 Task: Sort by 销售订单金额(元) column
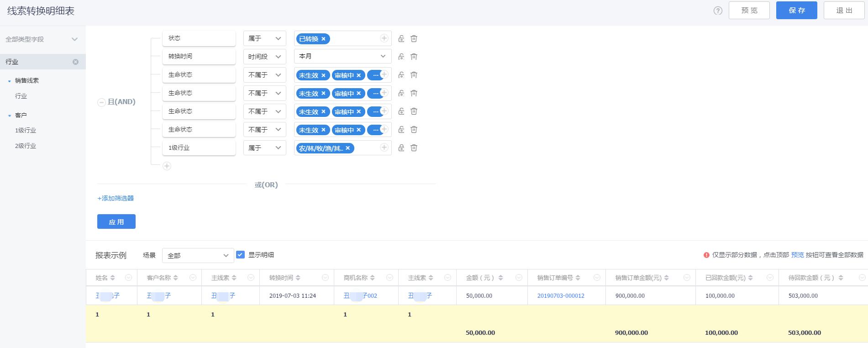click(x=667, y=278)
